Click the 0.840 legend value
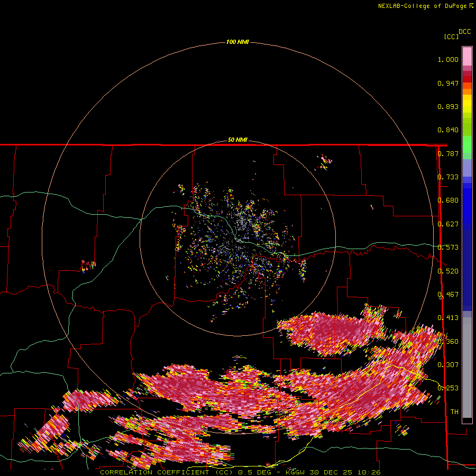Image resolution: width=476 pixels, height=476 pixels. point(448,130)
